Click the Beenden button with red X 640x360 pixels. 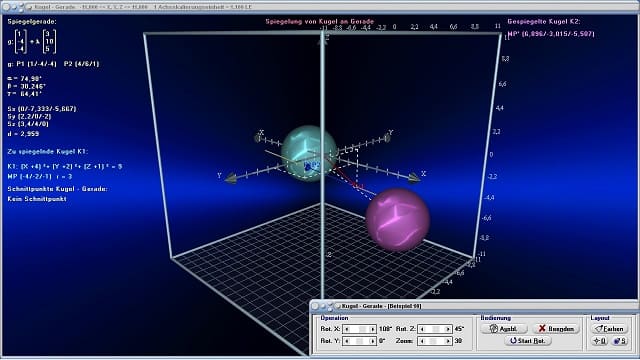pos(556,329)
